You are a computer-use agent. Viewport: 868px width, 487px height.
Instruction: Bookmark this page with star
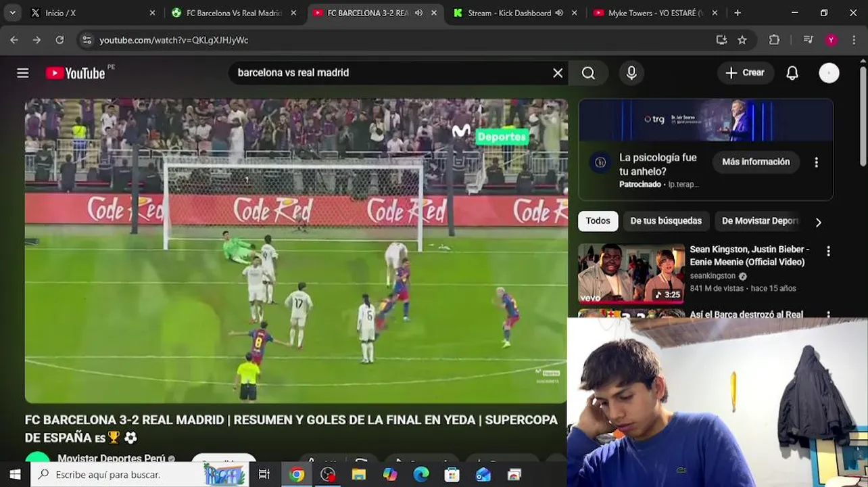742,40
